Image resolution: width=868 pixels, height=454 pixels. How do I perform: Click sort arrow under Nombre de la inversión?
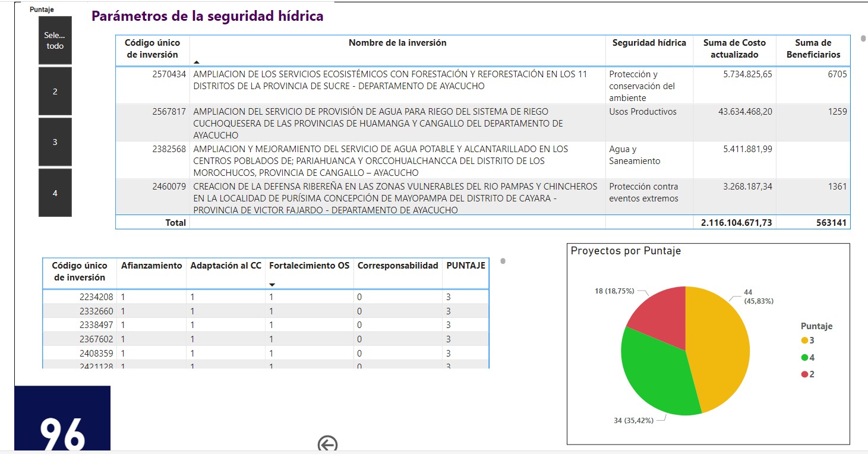coord(197,62)
